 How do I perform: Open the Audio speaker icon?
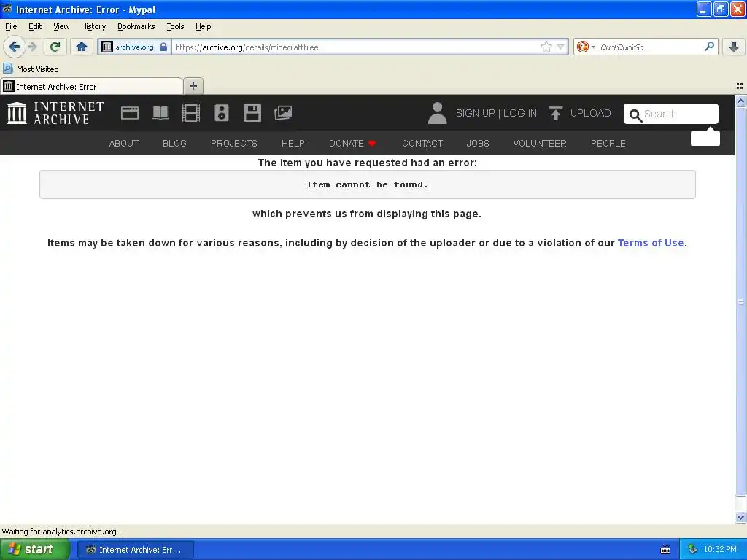click(x=222, y=113)
